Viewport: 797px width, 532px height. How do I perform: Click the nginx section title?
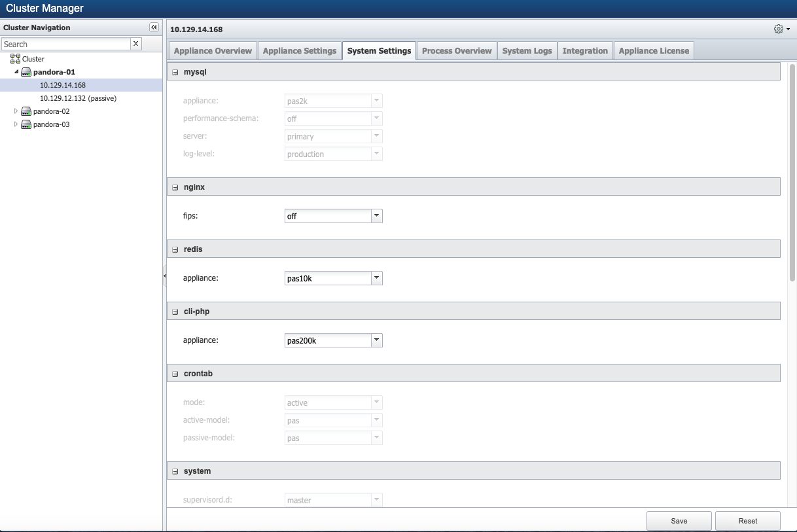click(194, 187)
